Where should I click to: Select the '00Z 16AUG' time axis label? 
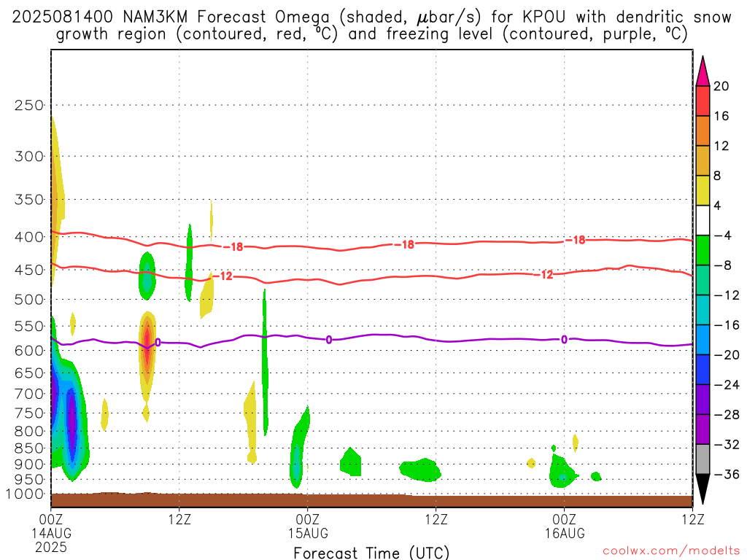tap(565, 526)
